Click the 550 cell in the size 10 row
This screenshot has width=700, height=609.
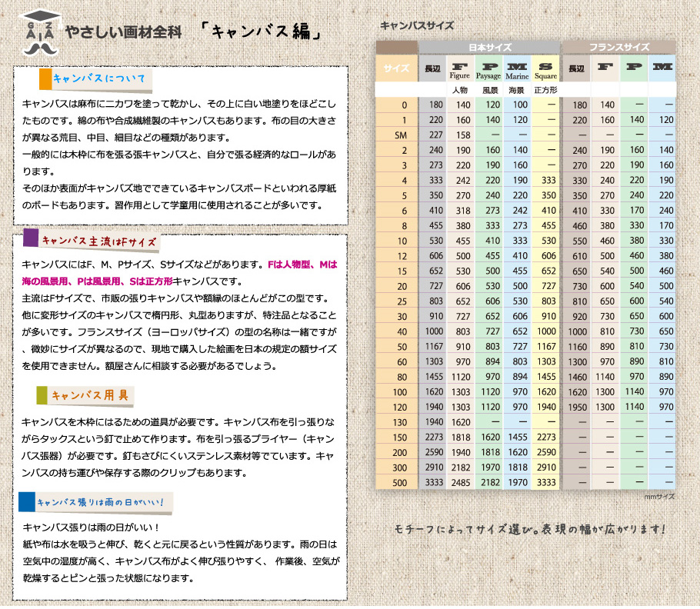tap(579, 241)
